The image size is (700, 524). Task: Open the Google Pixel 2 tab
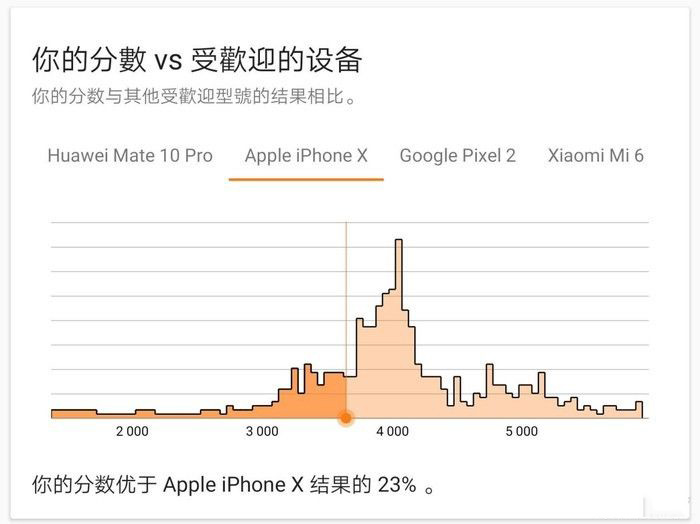pyautogui.click(x=457, y=155)
